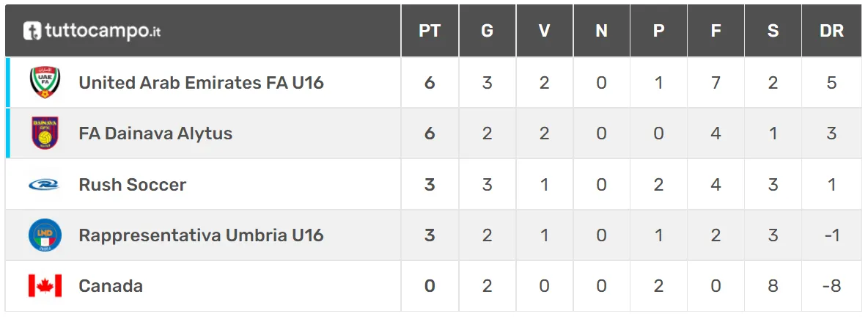868x319 pixels.
Task: Sort by the PT points column
Action: coord(430,31)
